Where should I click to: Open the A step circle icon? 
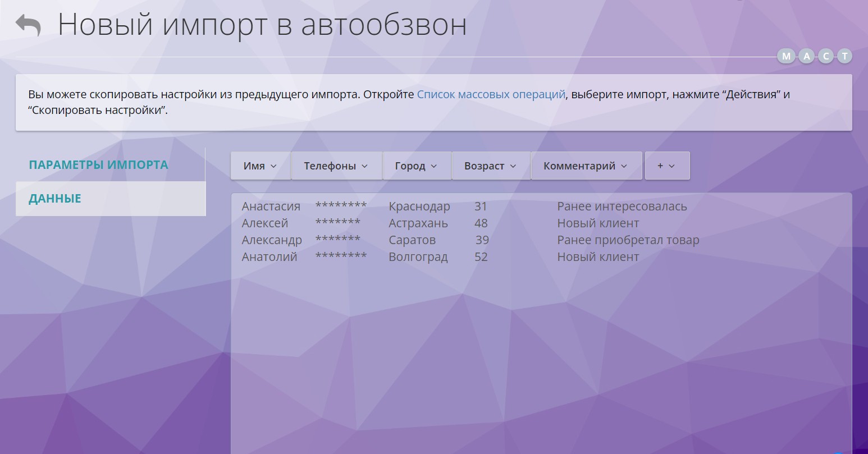point(806,56)
